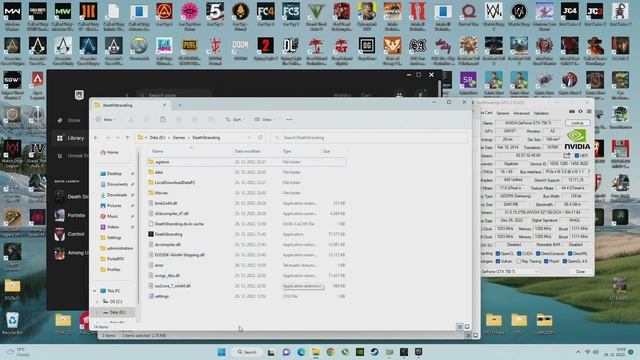This screenshot has width=640, height=360.
Task: Open Google Chrome from the taskbar
Action: point(331,352)
